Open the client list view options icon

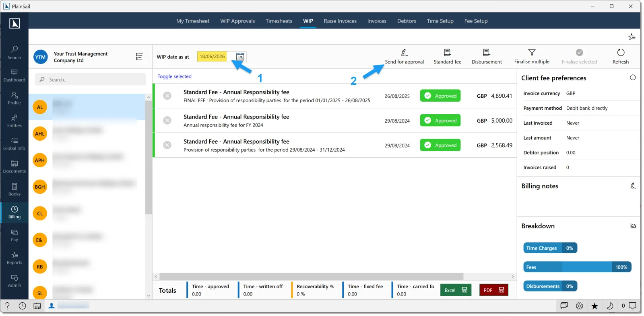139,57
